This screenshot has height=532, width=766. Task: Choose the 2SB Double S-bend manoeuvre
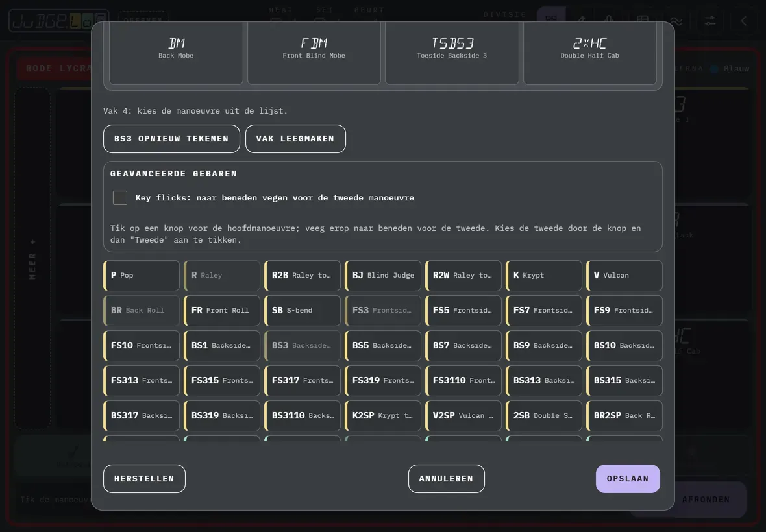click(x=544, y=415)
